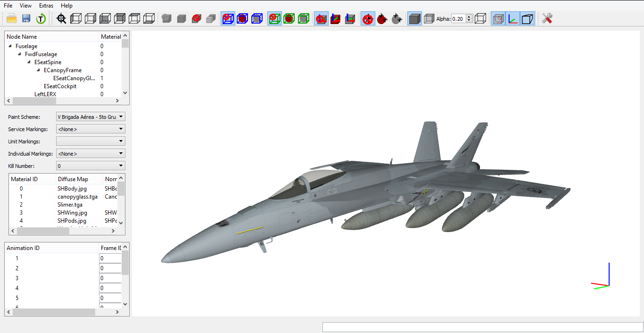Select the canopyglass.tga material row

click(x=64, y=197)
